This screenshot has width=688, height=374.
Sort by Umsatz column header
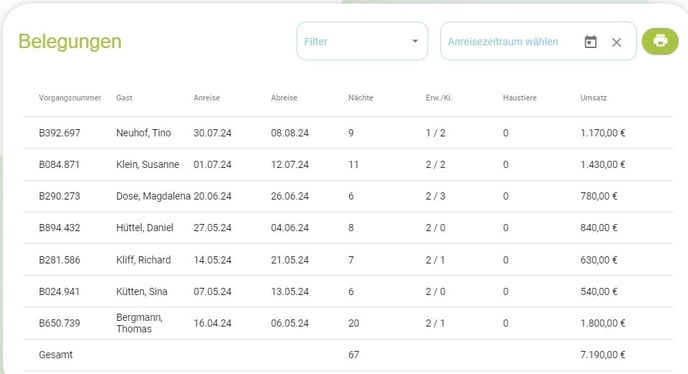593,98
